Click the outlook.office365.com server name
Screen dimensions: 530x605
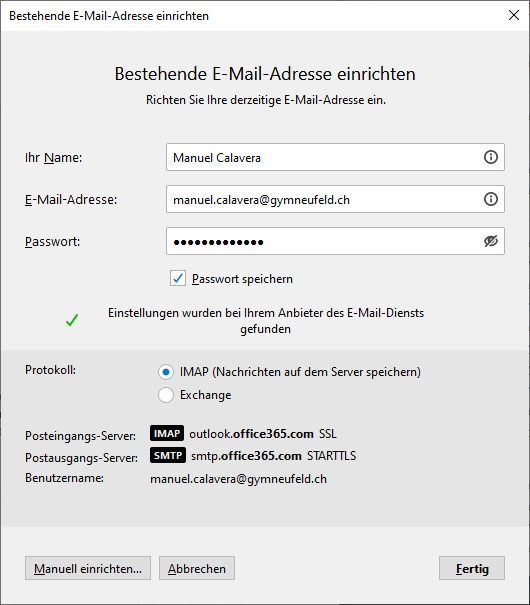[x=251, y=434]
